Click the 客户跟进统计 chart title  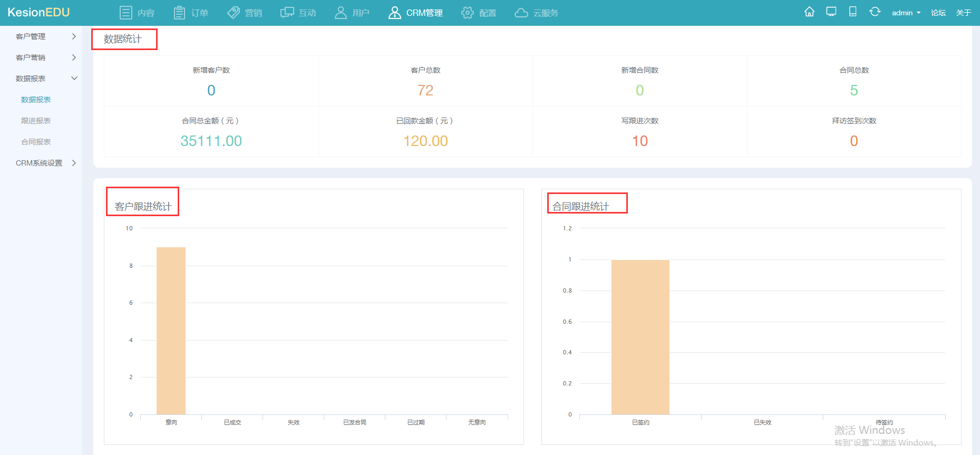point(143,207)
